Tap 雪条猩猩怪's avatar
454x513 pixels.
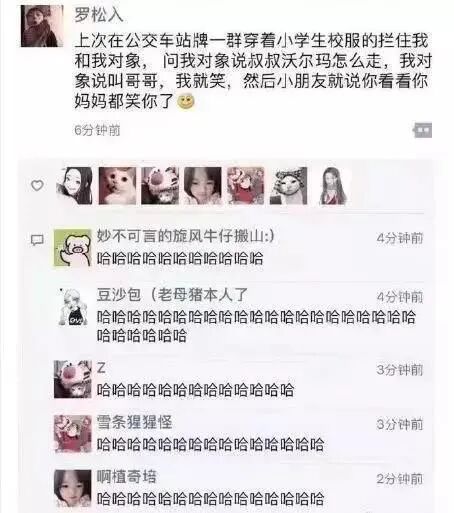72,434
